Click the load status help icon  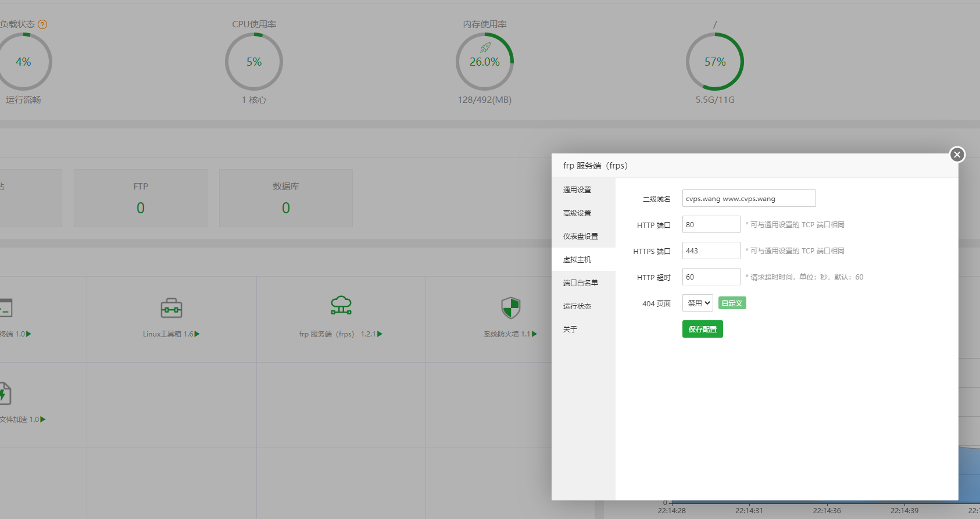pyautogui.click(x=42, y=24)
